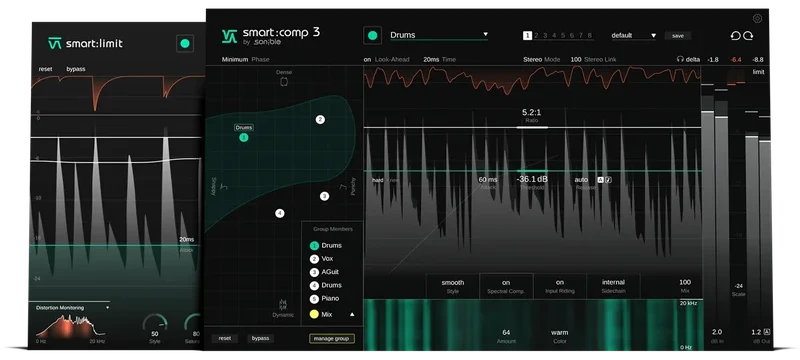Toggle auto release A icon

tap(601, 179)
